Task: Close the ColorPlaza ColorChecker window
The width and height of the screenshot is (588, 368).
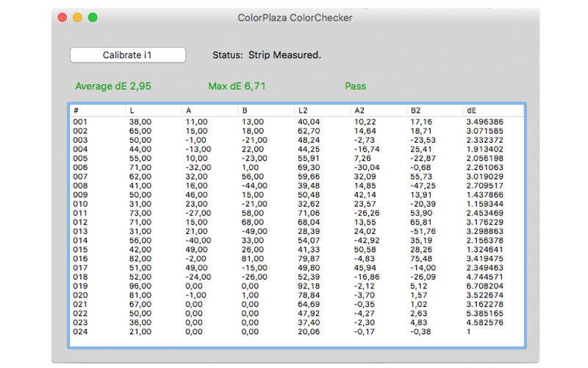Action: coord(62,17)
